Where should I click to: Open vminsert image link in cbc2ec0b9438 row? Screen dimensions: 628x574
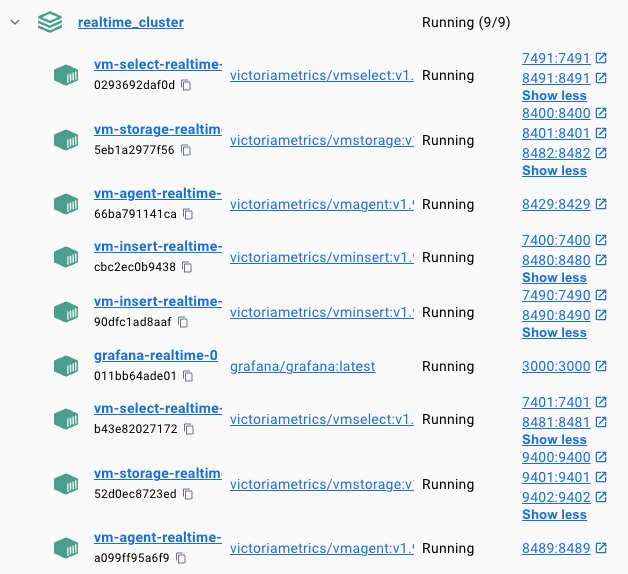pyautogui.click(x=322, y=257)
